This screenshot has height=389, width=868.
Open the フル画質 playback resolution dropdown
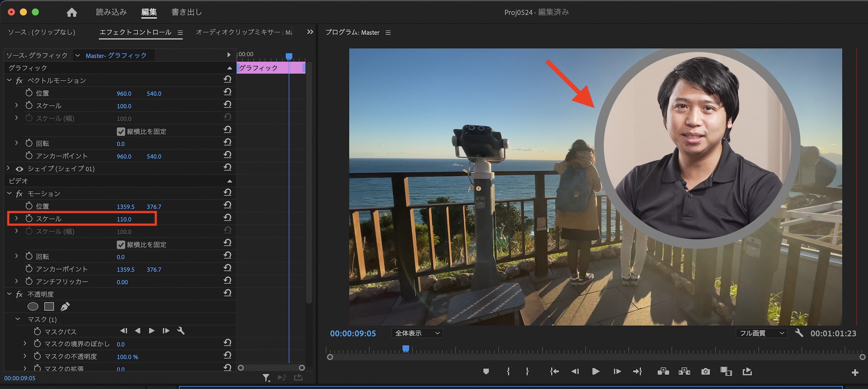point(761,333)
